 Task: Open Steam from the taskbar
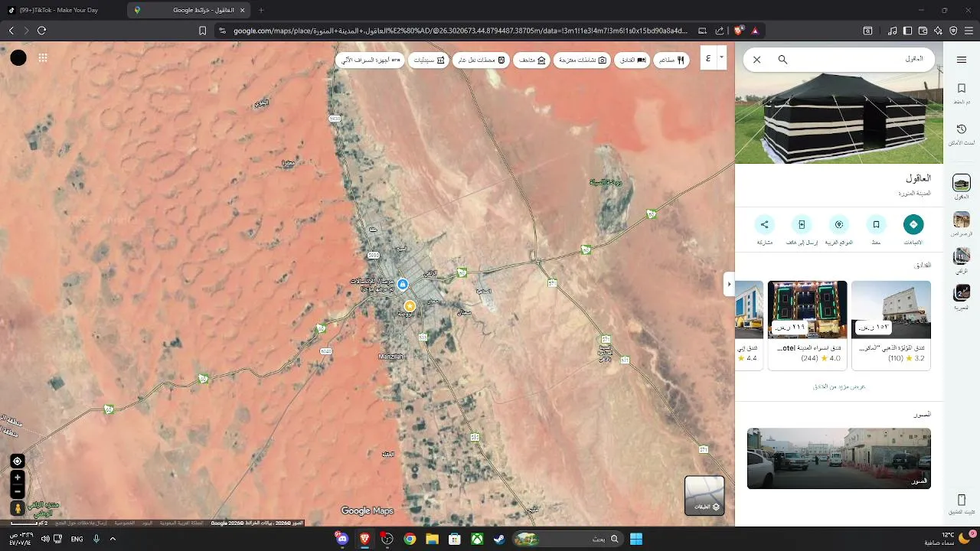pyautogui.click(x=498, y=539)
